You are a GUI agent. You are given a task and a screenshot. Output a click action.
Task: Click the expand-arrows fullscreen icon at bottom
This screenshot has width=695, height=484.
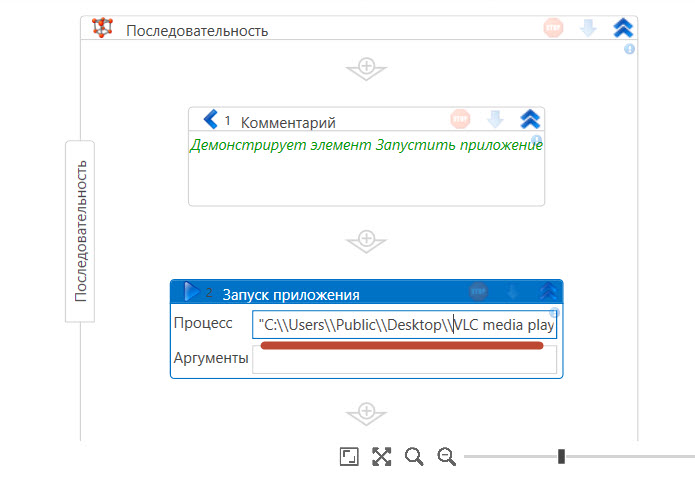381,457
